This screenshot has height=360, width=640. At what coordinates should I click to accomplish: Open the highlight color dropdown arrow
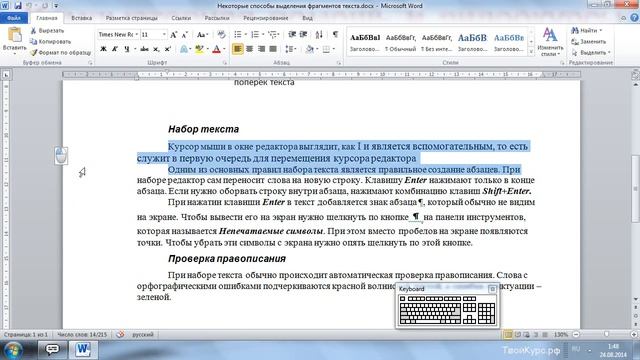207,49
